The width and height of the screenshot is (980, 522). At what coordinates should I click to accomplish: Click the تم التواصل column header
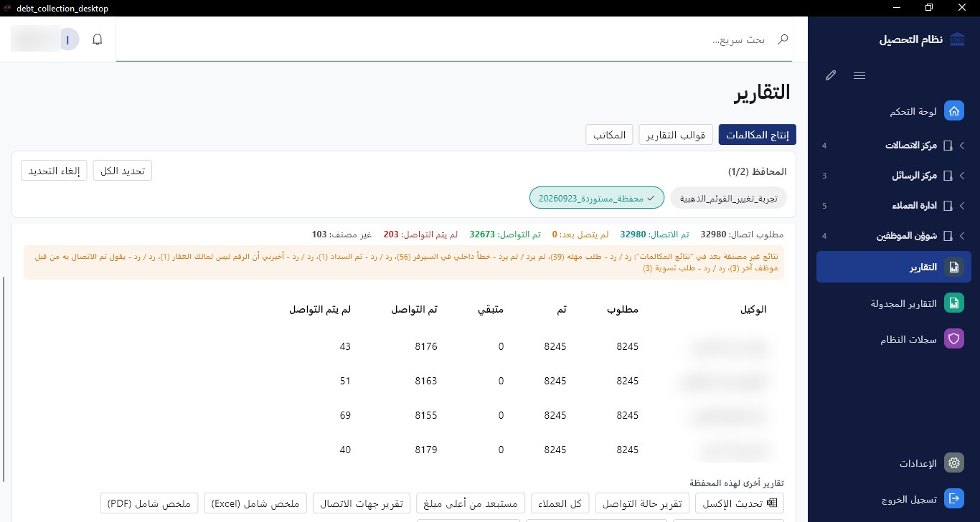[415, 309]
